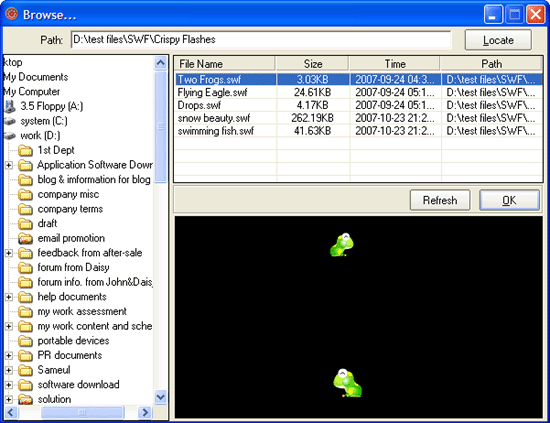Screen dimensions: 550x423
Task: Click the 41.63KB size cell
Action: tap(313, 131)
